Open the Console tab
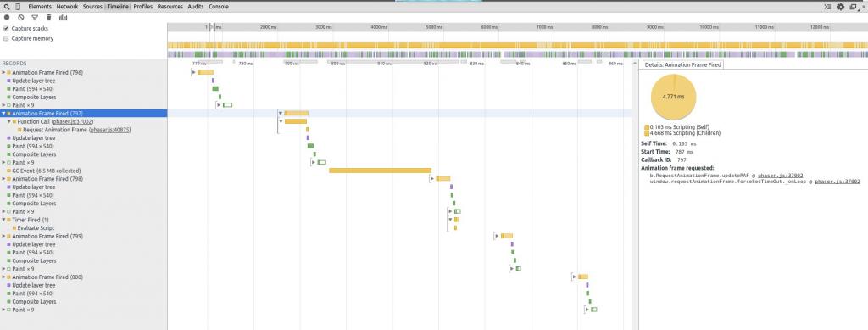The height and width of the screenshot is (330, 868). (219, 7)
